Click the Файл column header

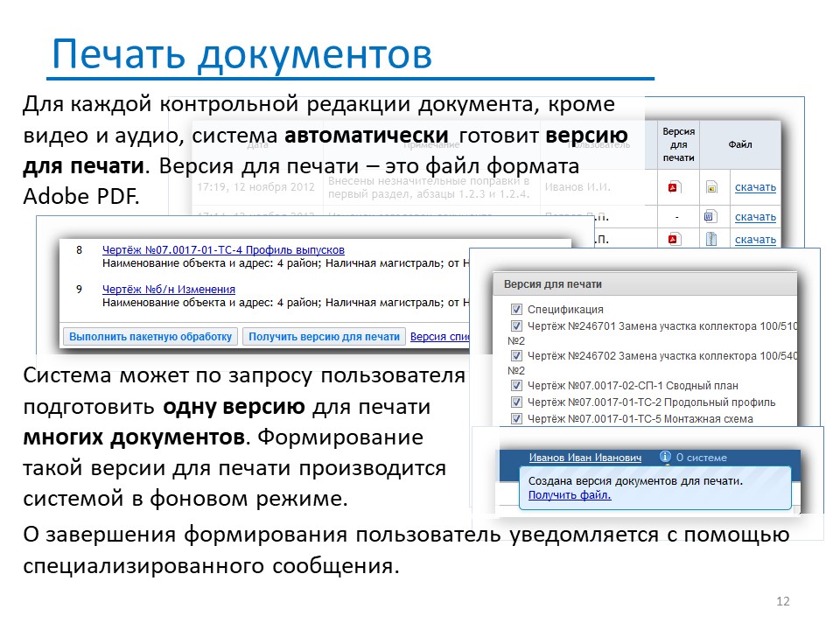pyautogui.click(x=740, y=144)
